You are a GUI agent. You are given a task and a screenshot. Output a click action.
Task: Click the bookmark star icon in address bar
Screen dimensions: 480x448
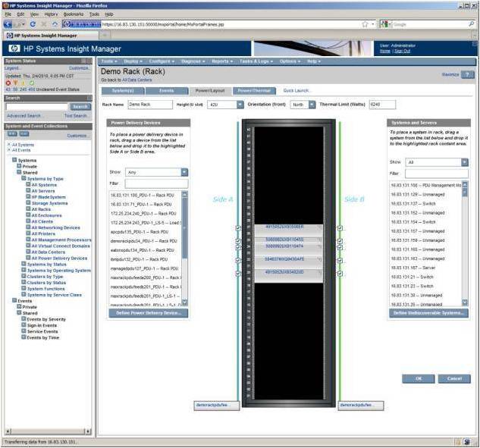(365, 24)
